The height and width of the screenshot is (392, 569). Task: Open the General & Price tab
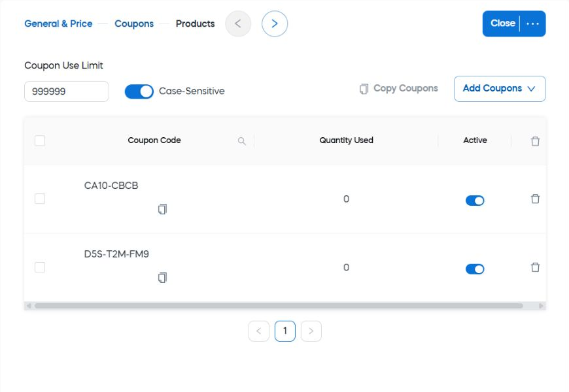[x=58, y=24]
